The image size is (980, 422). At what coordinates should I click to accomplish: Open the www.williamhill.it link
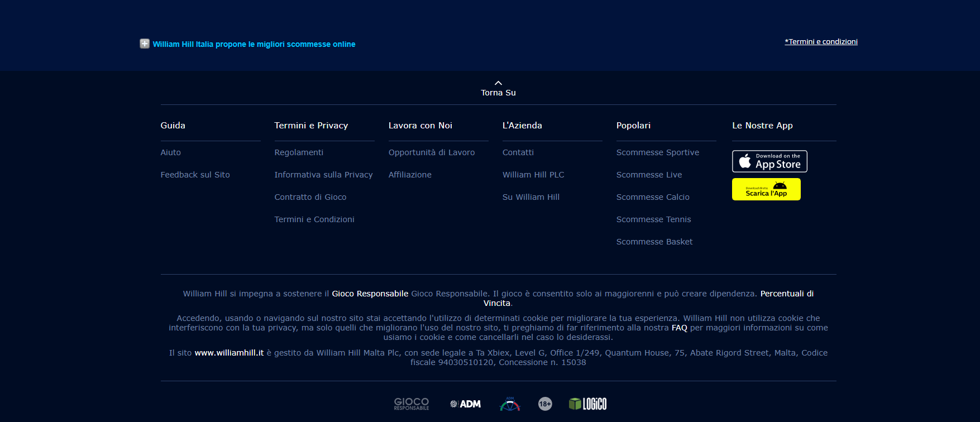tap(229, 353)
